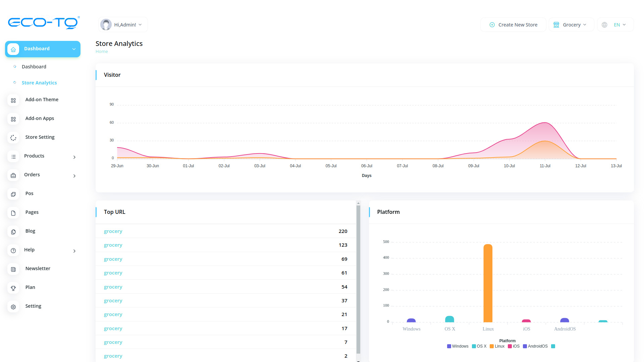Click the Create New Store button
644x362 pixels.
(513, 25)
